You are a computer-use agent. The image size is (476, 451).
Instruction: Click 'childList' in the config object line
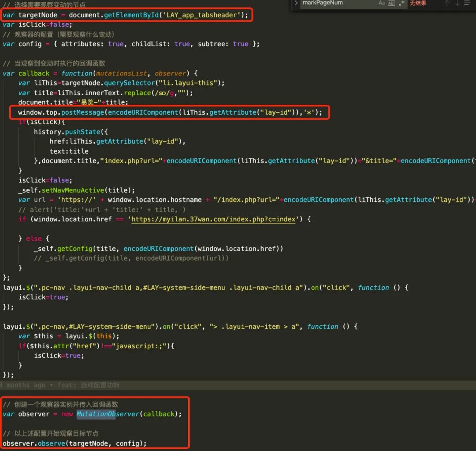(149, 44)
